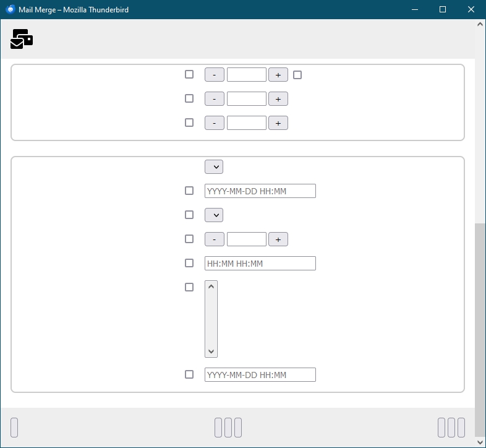Click the Thunderbird logo in the title bar
486x448 pixels.
[11, 9]
